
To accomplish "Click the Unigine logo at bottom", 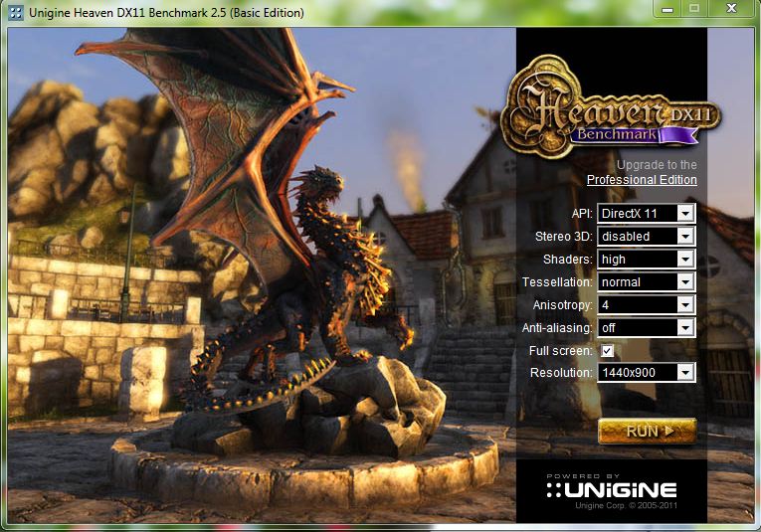I will [612, 490].
